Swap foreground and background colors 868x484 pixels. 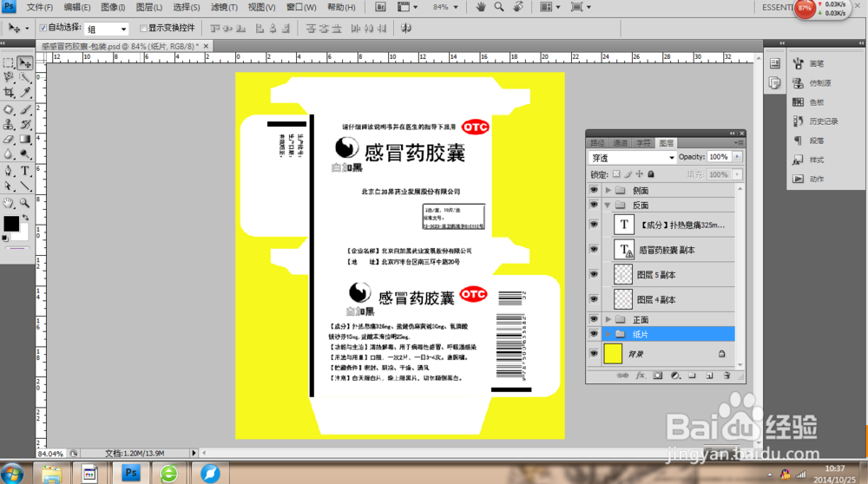pyautogui.click(x=25, y=218)
